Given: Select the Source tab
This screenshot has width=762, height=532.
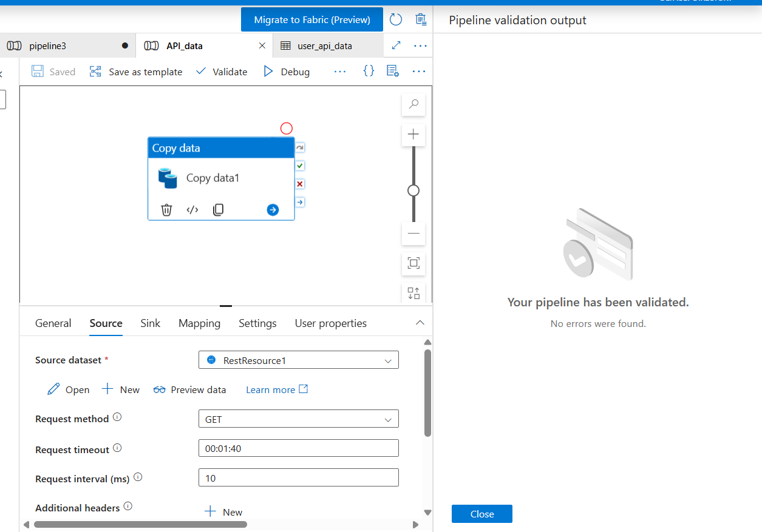Looking at the screenshot, I should pyautogui.click(x=106, y=323).
